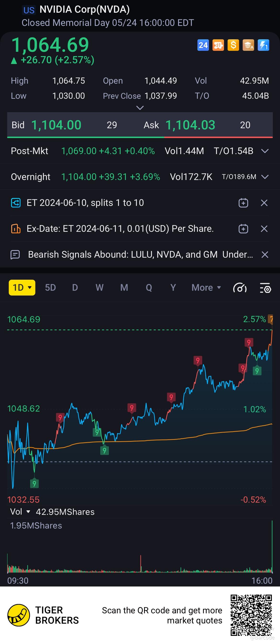Open the Bearish Signals Abound news headline

point(140,255)
